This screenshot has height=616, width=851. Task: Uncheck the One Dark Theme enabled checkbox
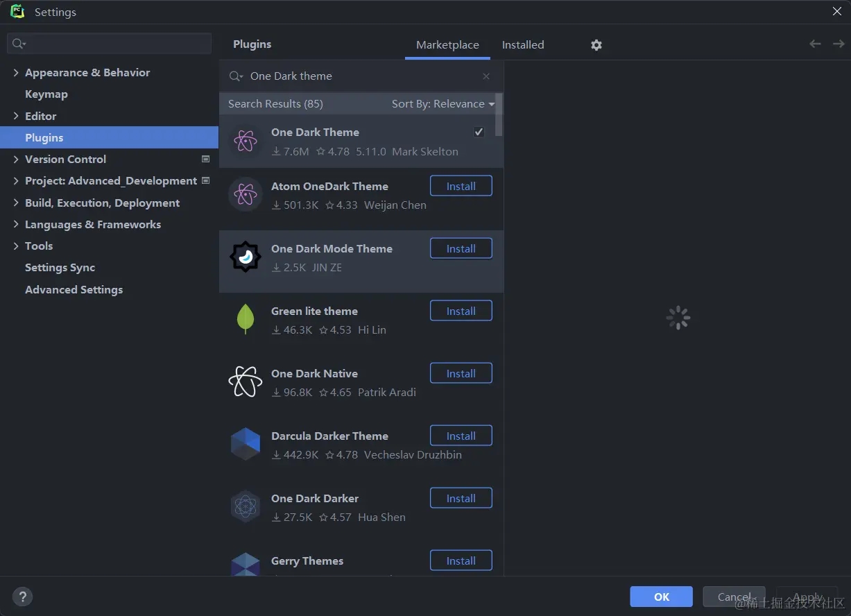tap(479, 131)
